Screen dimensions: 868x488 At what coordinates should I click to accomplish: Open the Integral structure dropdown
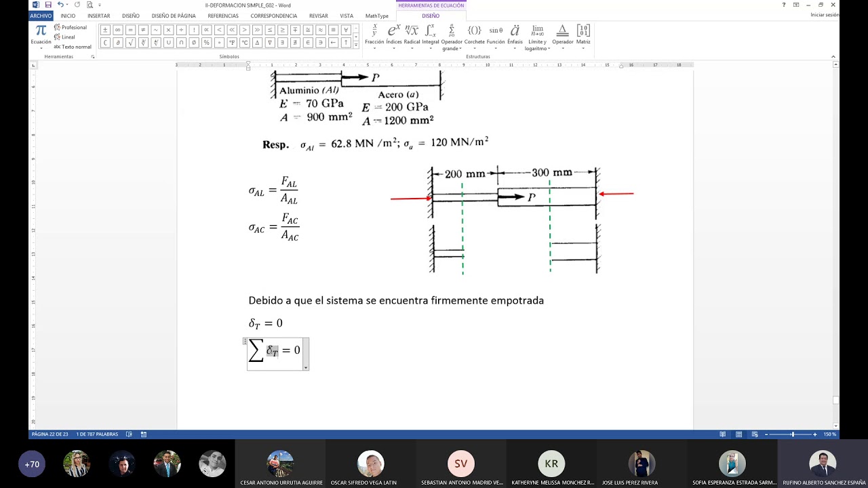tap(431, 35)
